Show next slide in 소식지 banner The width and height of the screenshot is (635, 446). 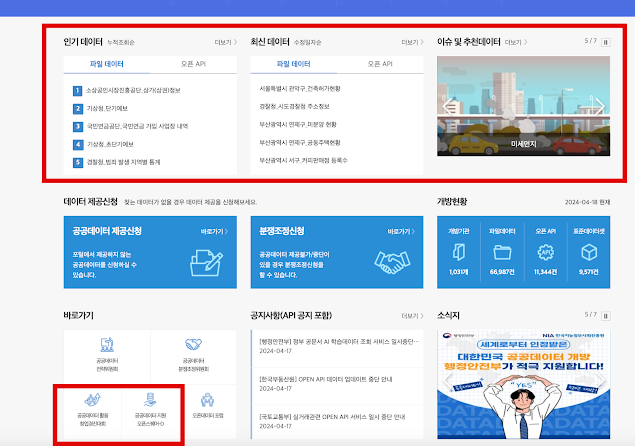coord(600,381)
